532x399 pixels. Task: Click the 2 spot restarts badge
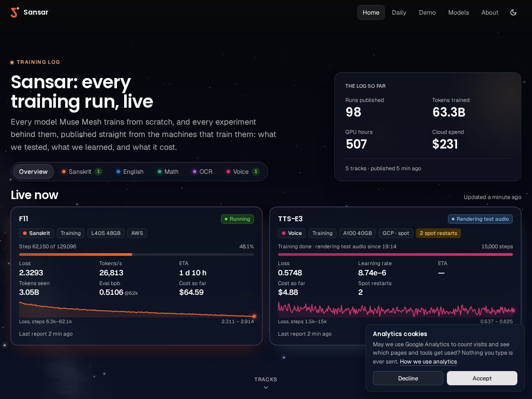pyautogui.click(x=438, y=233)
